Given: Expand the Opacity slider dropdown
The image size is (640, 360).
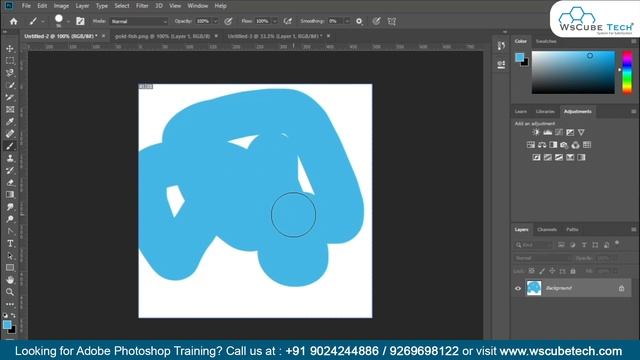Looking at the screenshot, I should [216, 21].
